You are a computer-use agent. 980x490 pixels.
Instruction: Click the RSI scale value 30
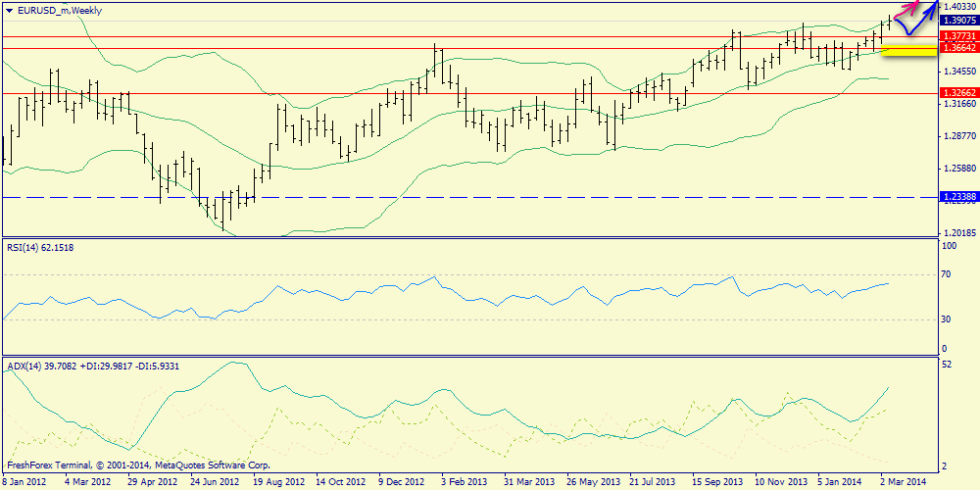pyautogui.click(x=947, y=319)
